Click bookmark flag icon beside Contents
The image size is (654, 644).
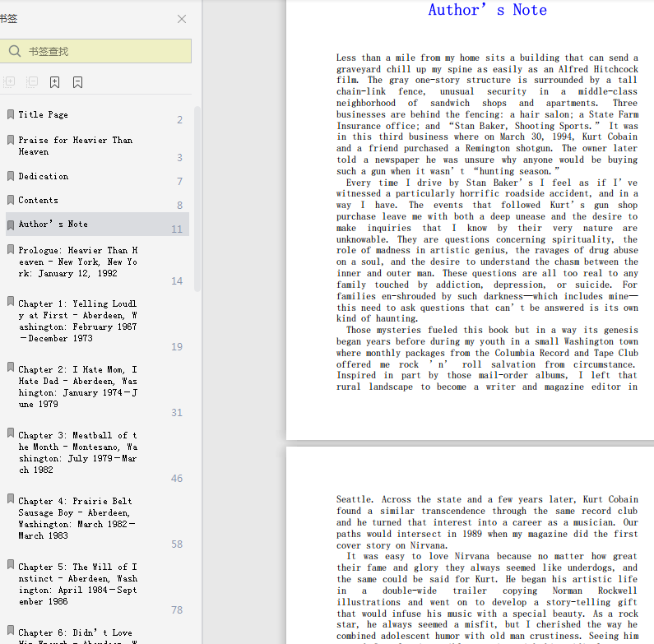[x=11, y=199]
